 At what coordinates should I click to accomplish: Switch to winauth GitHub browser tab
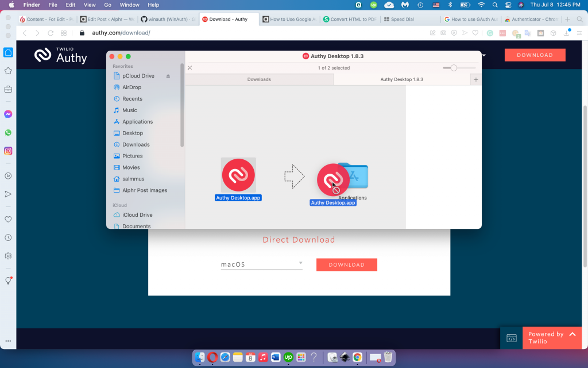point(168,19)
